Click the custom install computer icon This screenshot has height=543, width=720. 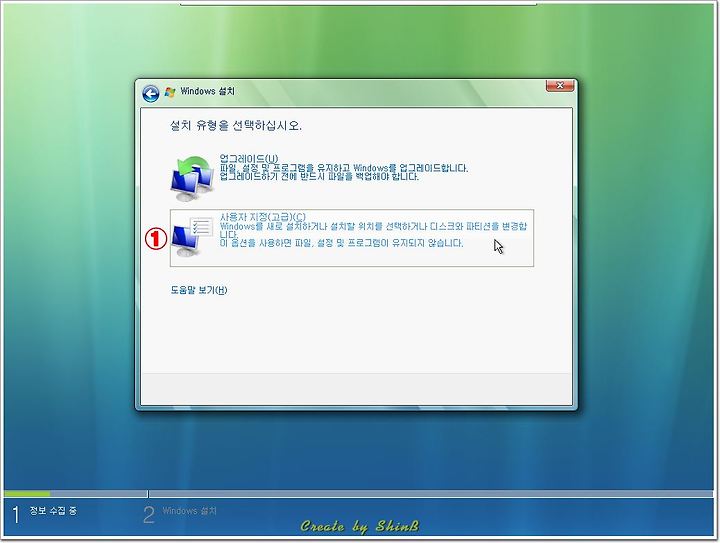pos(192,237)
